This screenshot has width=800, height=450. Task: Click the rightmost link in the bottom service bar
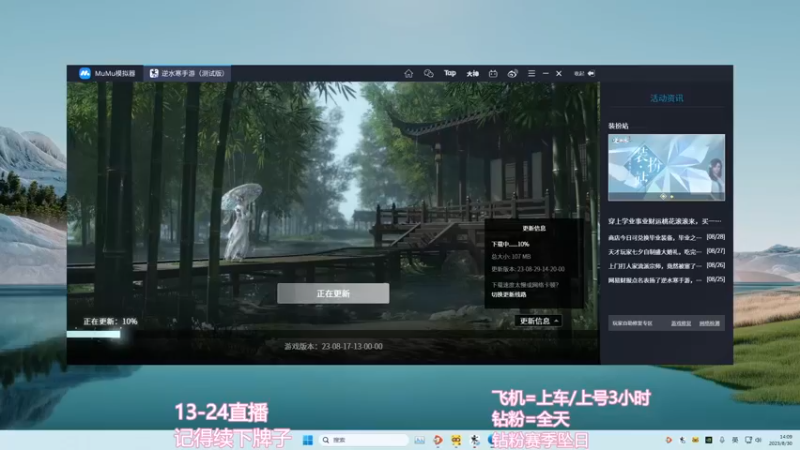[x=709, y=323]
